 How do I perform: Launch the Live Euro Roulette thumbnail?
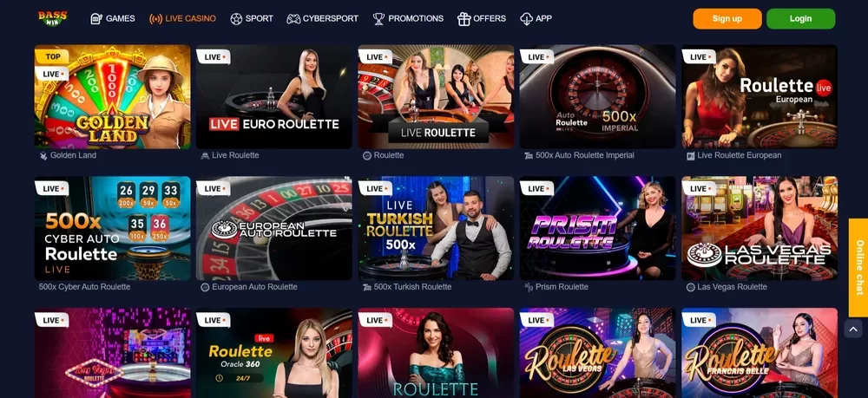point(274,97)
